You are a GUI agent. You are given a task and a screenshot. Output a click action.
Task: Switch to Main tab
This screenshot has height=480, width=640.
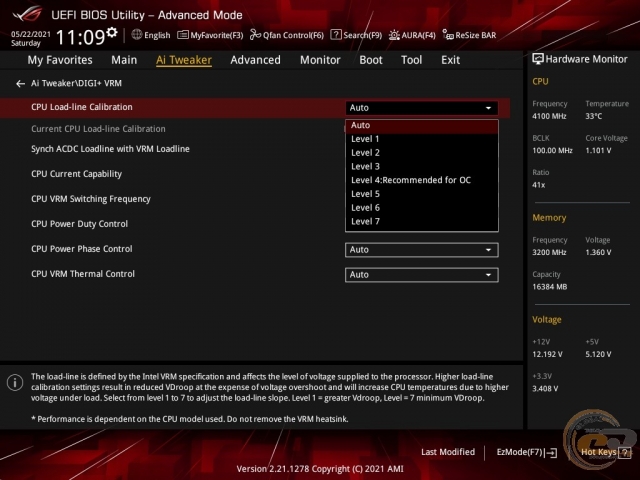tap(124, 60)
